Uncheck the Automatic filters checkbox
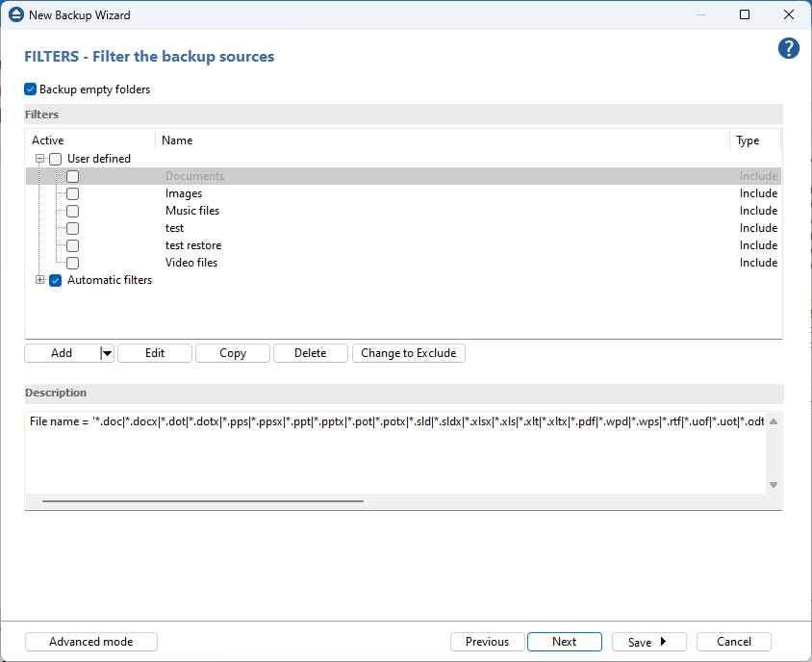The height and width of the screenshot is (662, 812). pos(56,280)
